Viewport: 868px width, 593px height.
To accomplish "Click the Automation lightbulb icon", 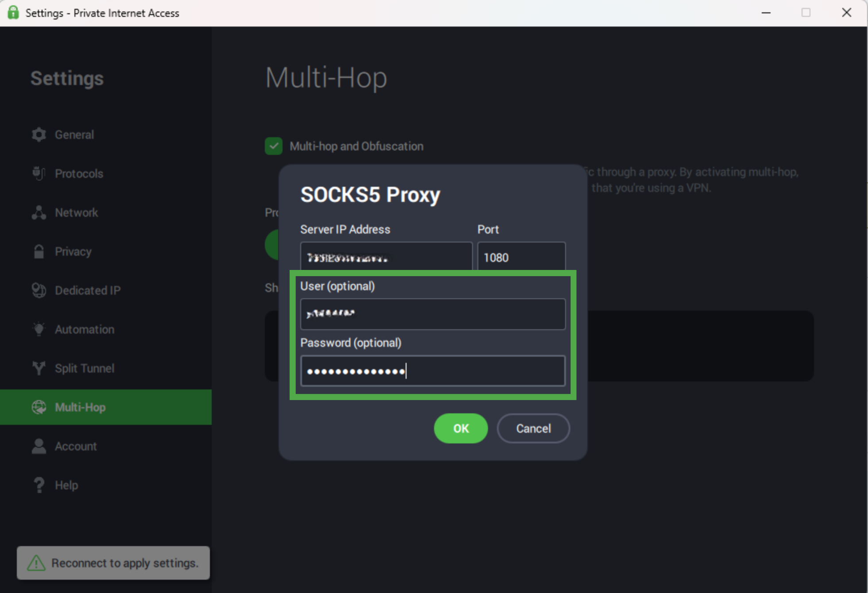I will tap(39, 329).
